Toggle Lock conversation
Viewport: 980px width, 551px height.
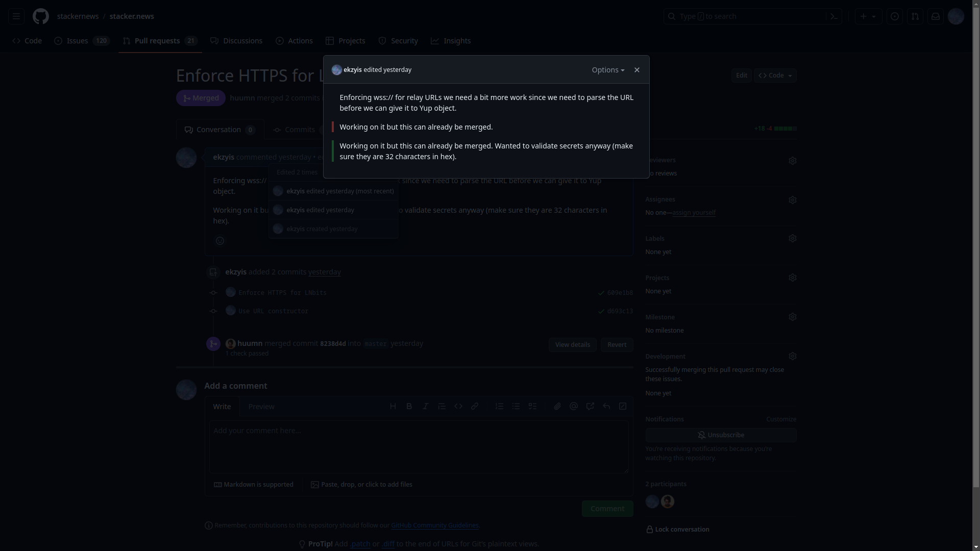click(x=677, y=529)
